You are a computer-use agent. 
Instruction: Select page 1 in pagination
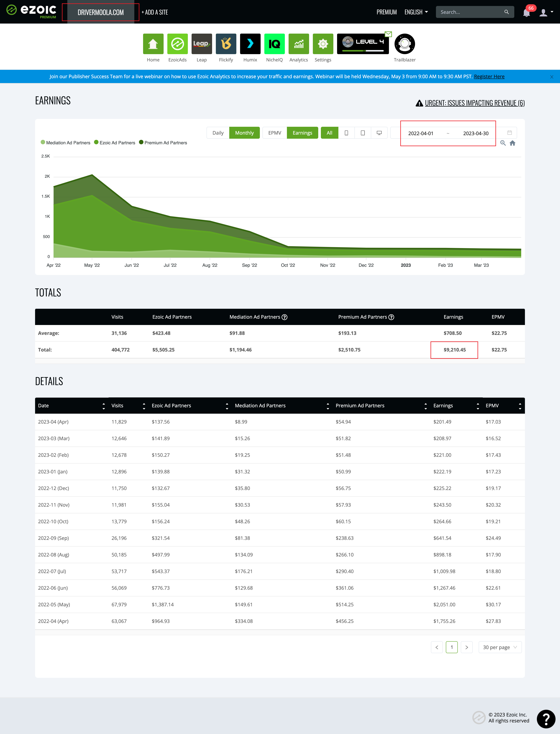click(x=452, y=647)
